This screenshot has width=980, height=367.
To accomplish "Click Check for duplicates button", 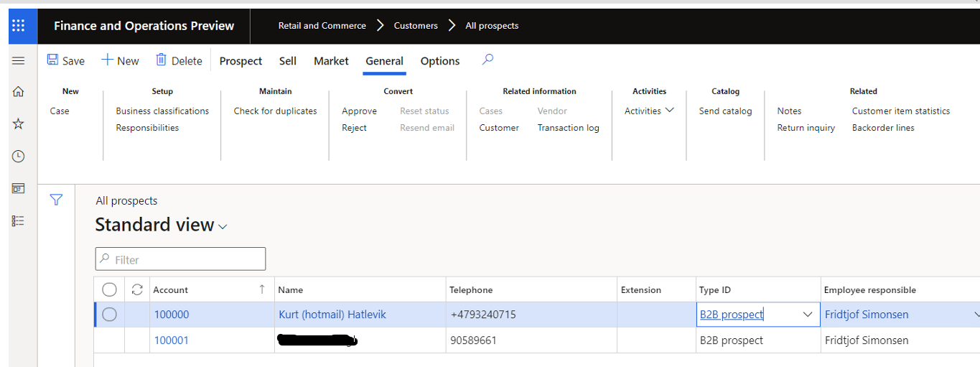I will pyautogui.click(x=275, y=111).
